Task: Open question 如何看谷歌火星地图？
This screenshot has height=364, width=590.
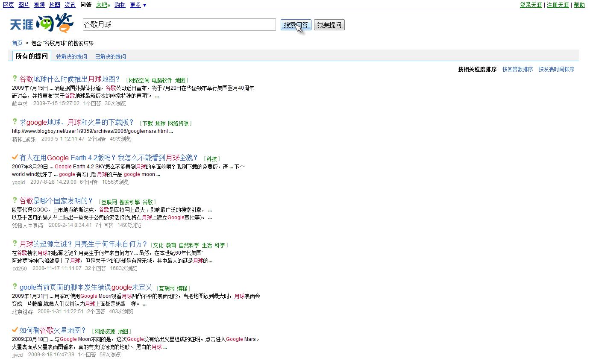Action: pos(53,330)
